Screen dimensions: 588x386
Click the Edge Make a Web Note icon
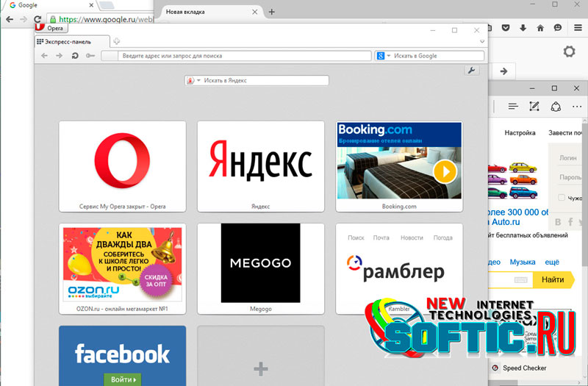click(x=534, y=107)
